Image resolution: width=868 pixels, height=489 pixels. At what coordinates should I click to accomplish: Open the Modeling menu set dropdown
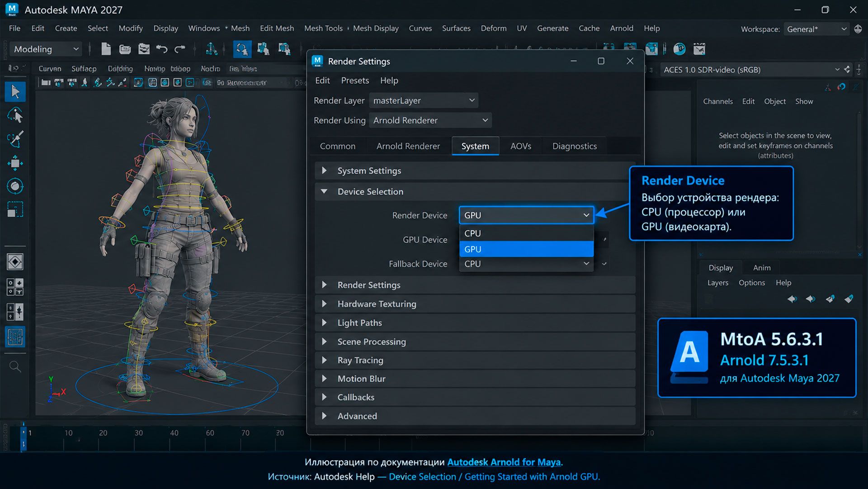pos(45,49)
